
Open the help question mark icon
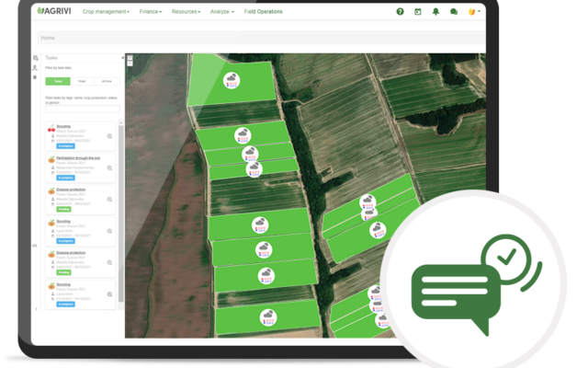coord(401,12)
